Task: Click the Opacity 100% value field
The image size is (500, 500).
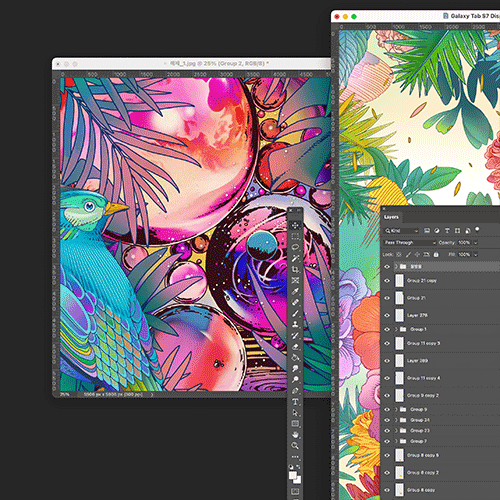Action: click(x=464, y=243)
